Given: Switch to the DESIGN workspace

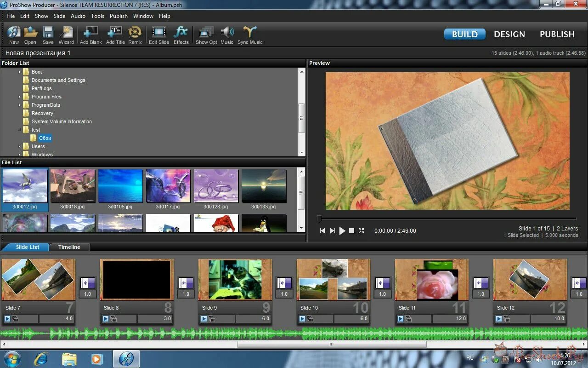Looking at the screenshot, I should tap(509, 34).
